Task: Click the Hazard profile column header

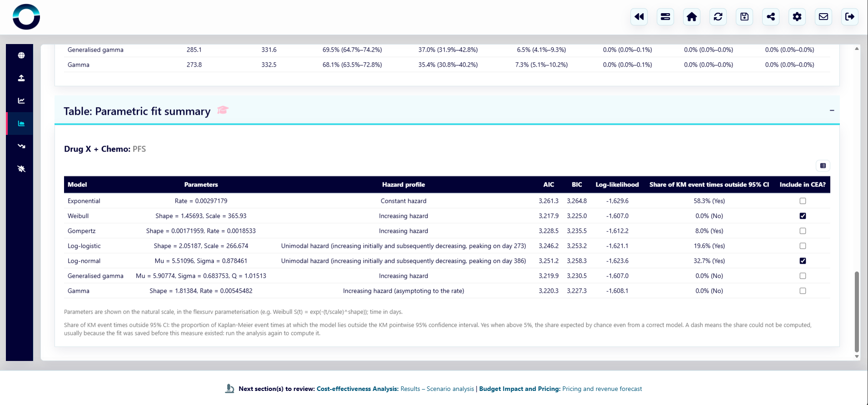Action: coord(403,185)
